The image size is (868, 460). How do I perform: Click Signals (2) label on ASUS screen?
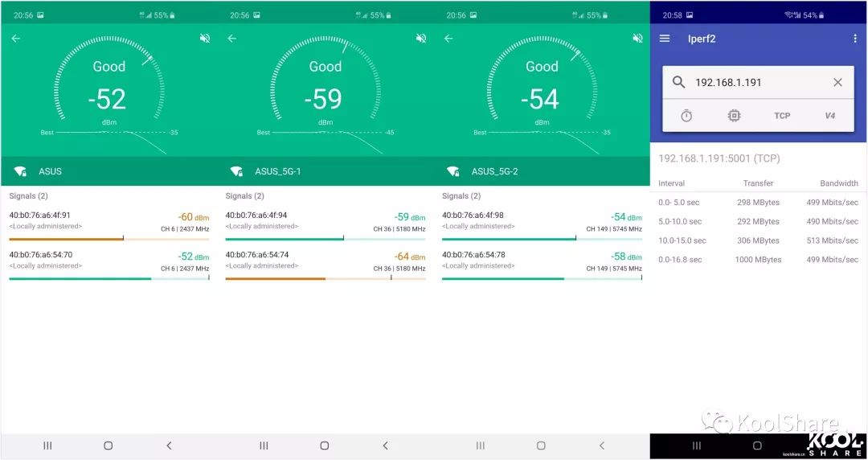(28, 195)
